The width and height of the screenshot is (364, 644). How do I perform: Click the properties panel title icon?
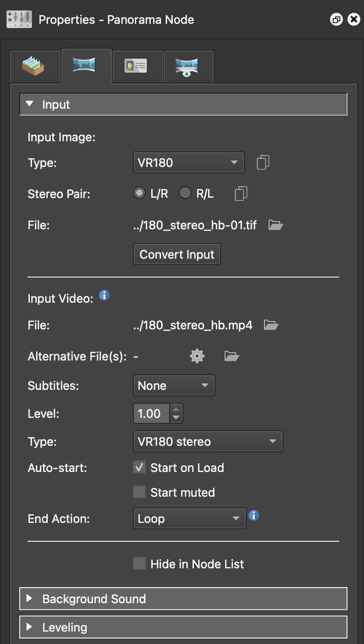pos(19,20)
